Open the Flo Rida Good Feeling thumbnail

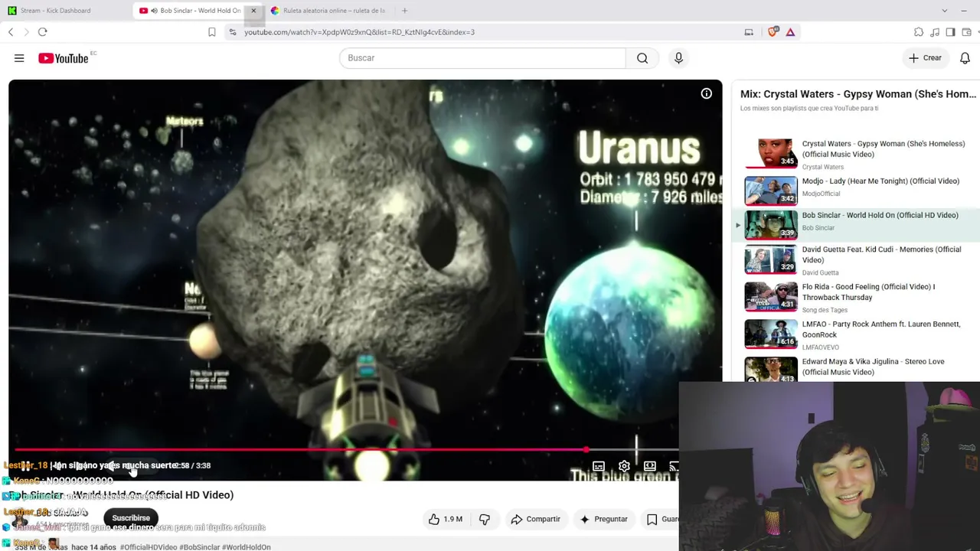pyautogui.click(x=771, y=297)
